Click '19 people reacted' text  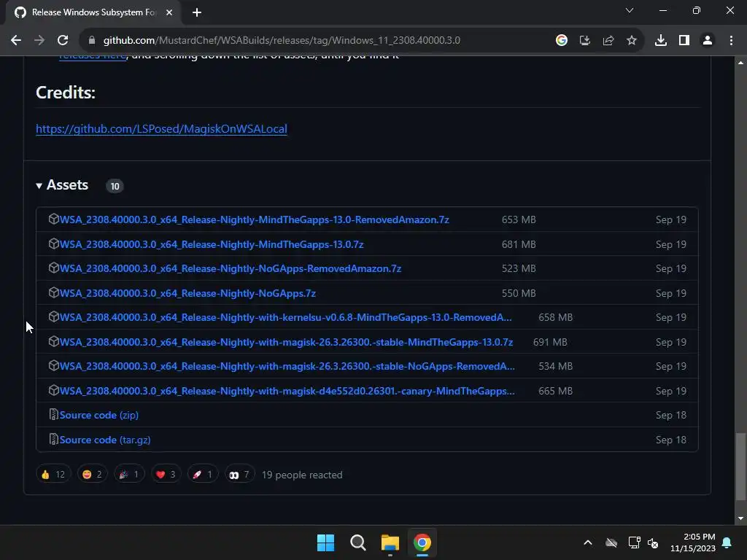pyautogui.click(x=302, y=475)
